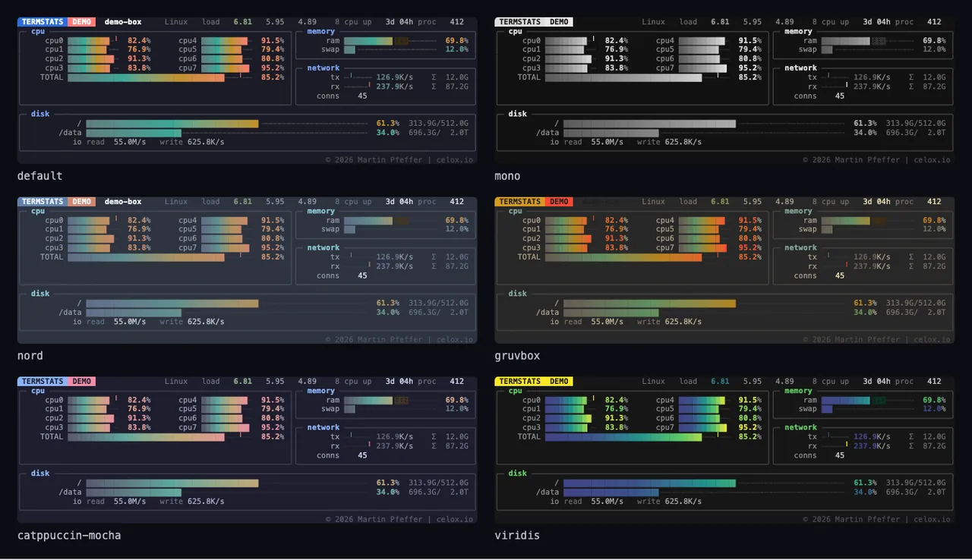Click the "mono" theme caption

(x=507, y=176)
